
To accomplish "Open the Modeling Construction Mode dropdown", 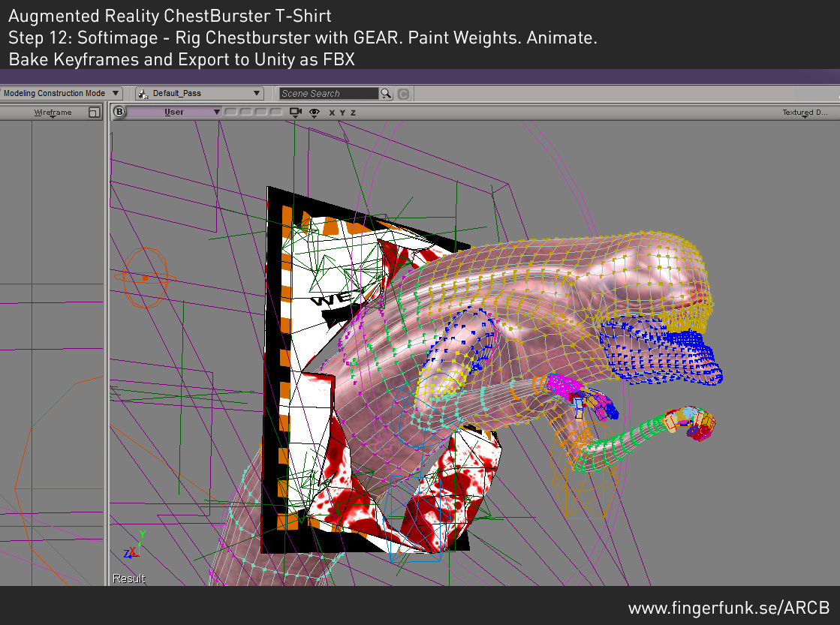I will tap(60, 93).
